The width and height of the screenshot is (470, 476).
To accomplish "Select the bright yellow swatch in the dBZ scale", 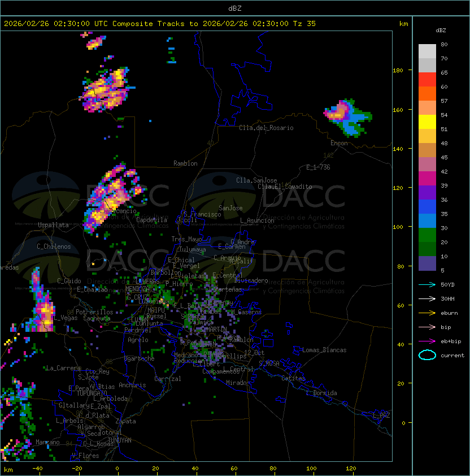I will [x=427, y=122].
